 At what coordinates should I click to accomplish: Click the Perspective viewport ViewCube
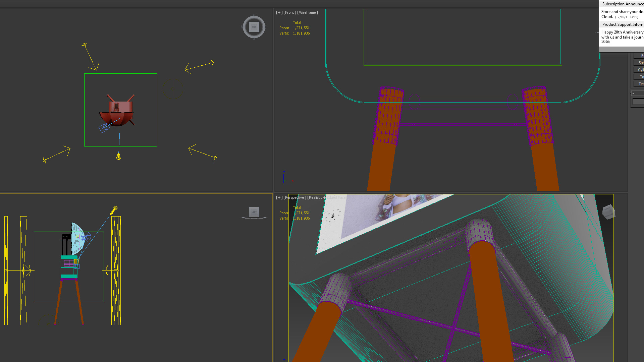(x=608, y=212)
